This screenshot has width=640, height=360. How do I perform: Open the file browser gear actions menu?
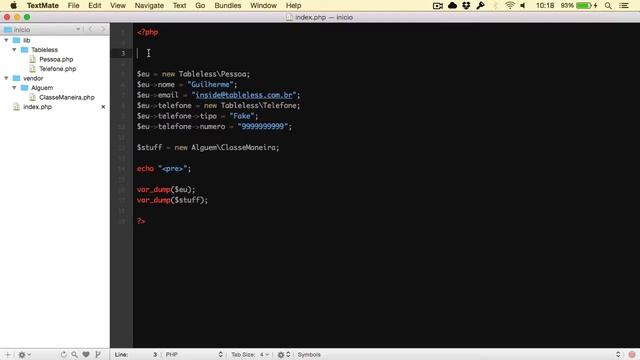click(x=24, y=355)
